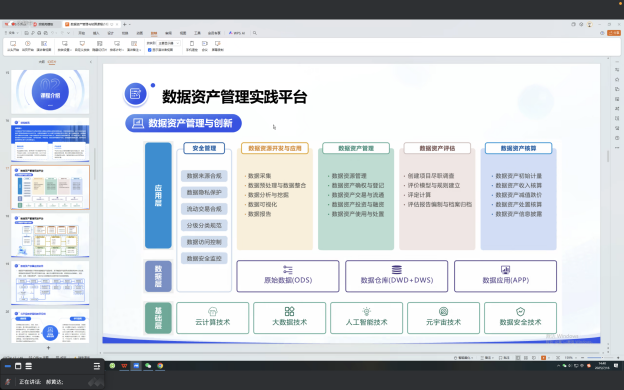
Task: Open WeChat from the taskbar
Action: (148, 366)
